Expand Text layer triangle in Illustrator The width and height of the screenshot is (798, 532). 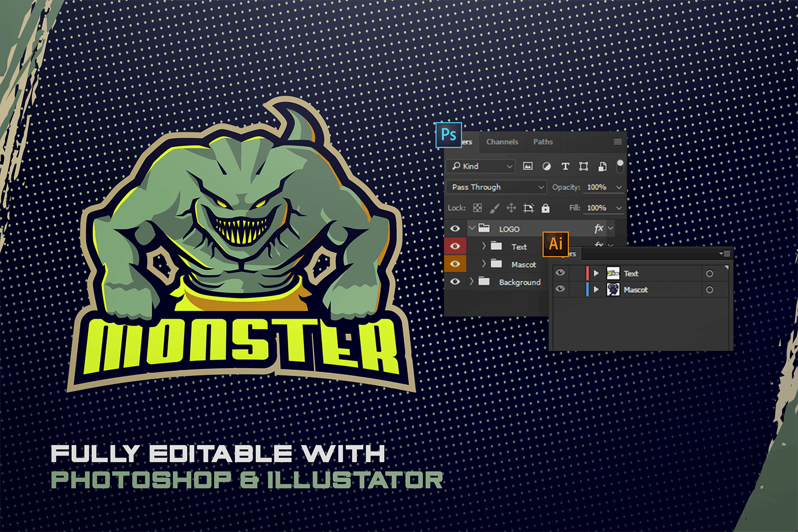click(596, 273)
